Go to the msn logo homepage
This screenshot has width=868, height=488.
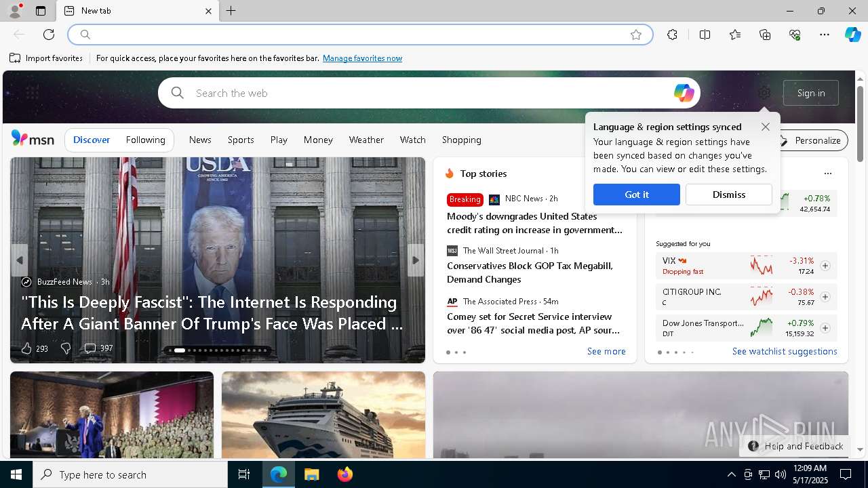point(33,139)
